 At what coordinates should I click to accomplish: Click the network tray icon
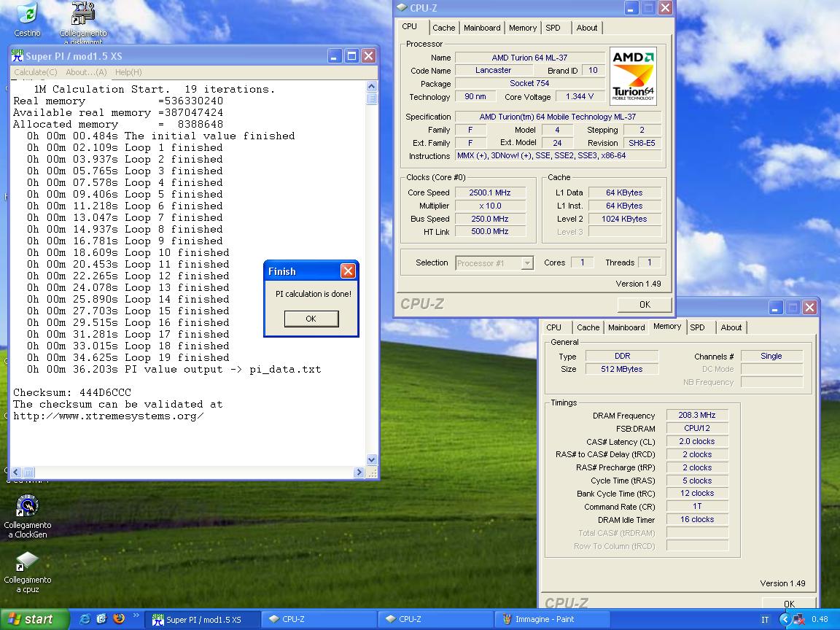[x=798, y=619]
